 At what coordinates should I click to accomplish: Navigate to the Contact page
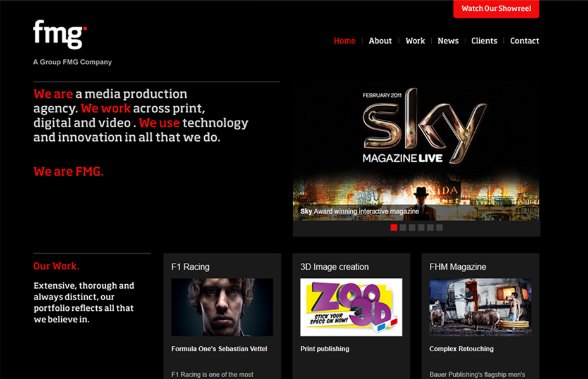coord(525,41)
